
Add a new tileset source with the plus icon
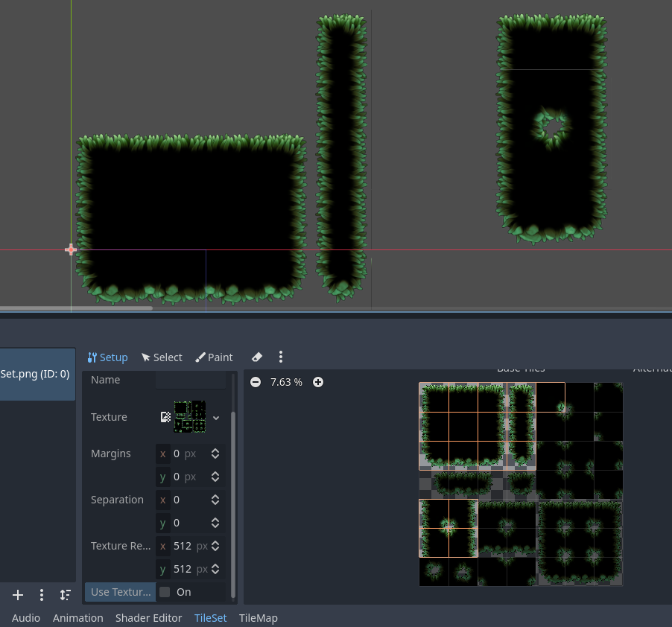pyautogui.click(x=17, y=595)
